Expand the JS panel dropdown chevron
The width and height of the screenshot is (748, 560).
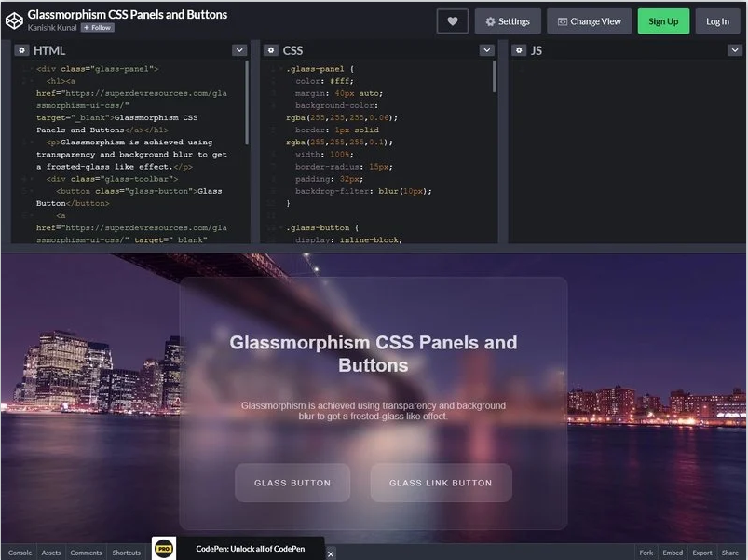coord(735,50)
